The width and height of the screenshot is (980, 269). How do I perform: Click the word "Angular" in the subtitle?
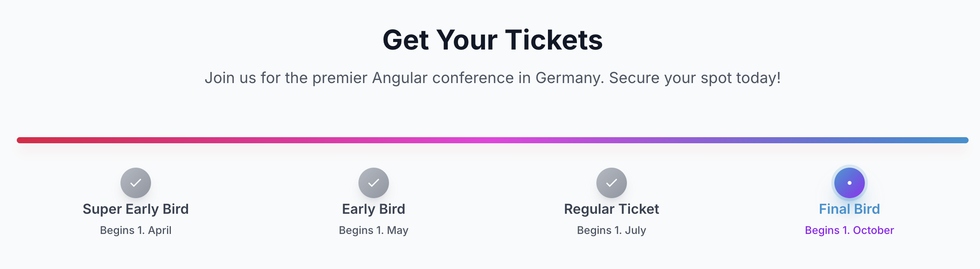pyautogui.click(x=400, y=78)
